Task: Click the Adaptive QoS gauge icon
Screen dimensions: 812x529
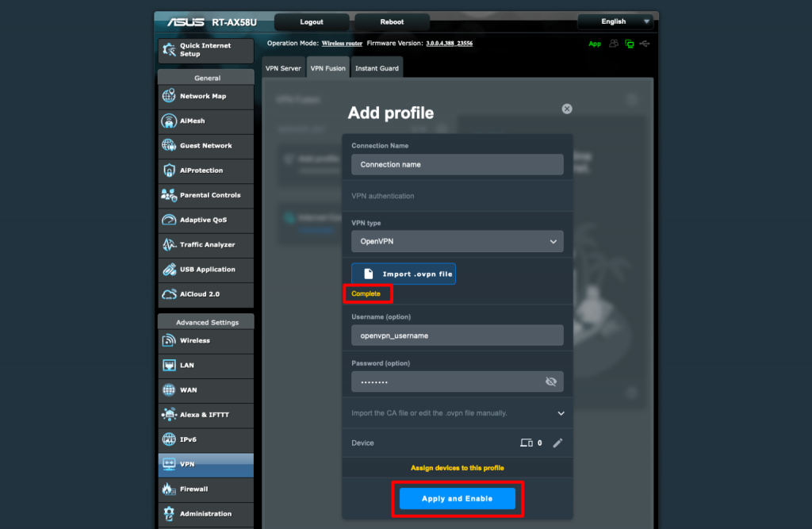Action: click(x=169, y=220)
